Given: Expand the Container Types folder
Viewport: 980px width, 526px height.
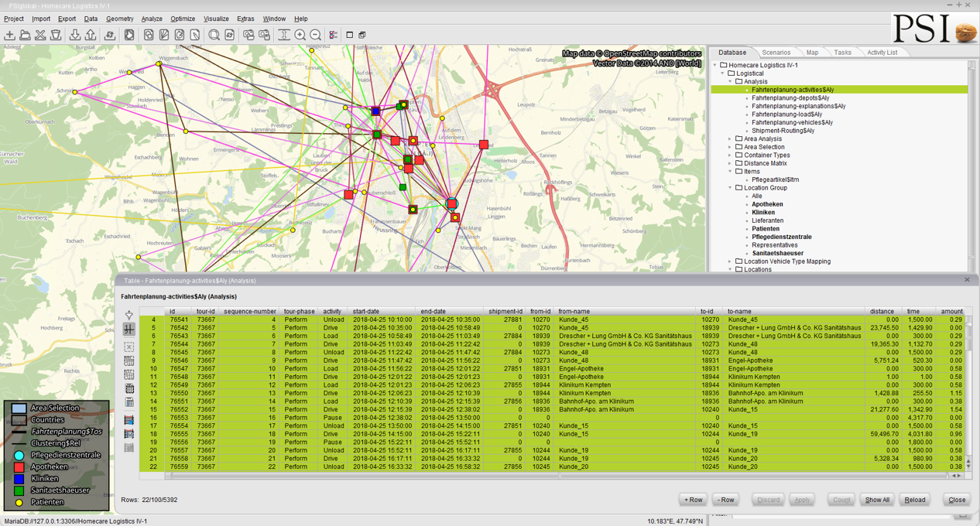Looking at the screenshot, I should click(x=730, y=155).
